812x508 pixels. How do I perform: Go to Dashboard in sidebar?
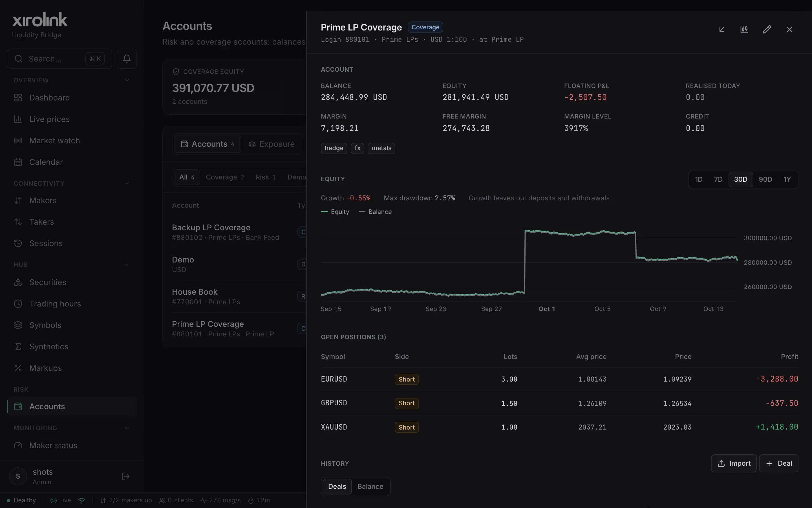coord(72,98)
